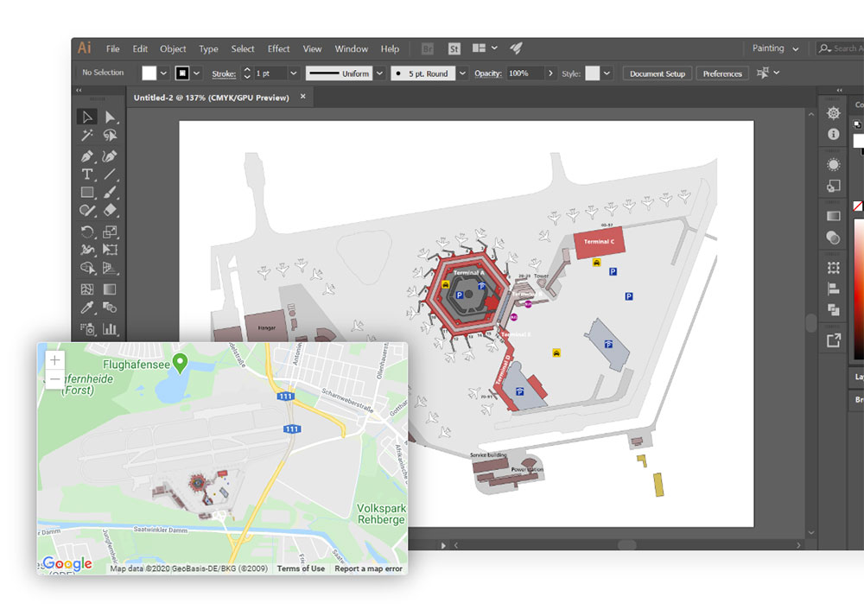Click the Preferences button
This screenshot has height=616, width=864.
coord(722,73)
